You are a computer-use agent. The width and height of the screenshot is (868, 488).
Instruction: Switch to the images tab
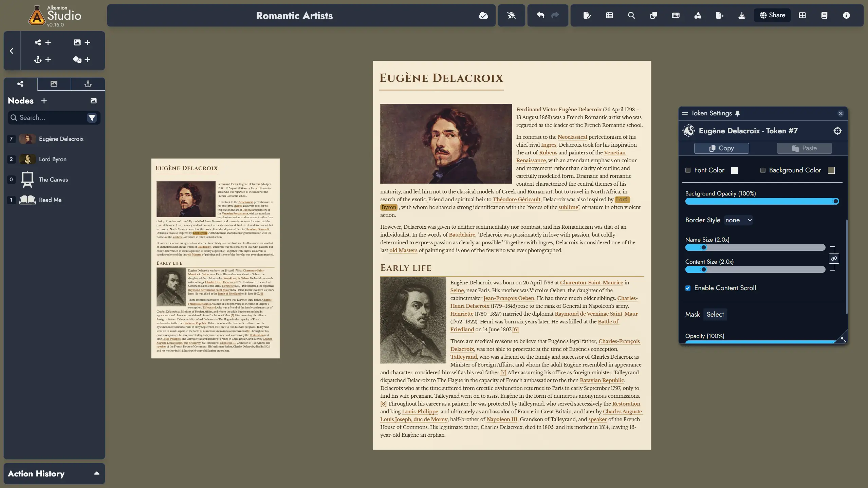[x=54, y=84]
